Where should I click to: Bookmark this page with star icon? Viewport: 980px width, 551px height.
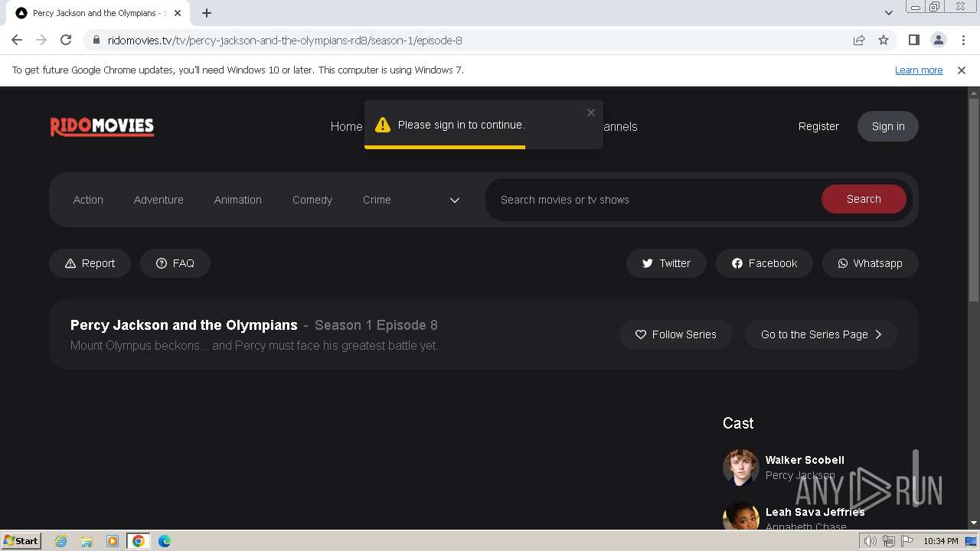(x=884, y=40)
